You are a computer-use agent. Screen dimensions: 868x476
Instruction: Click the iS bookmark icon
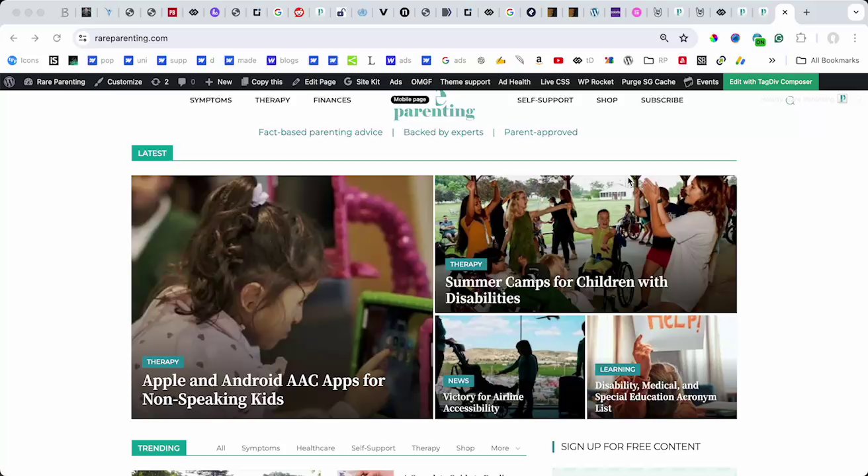54,60
